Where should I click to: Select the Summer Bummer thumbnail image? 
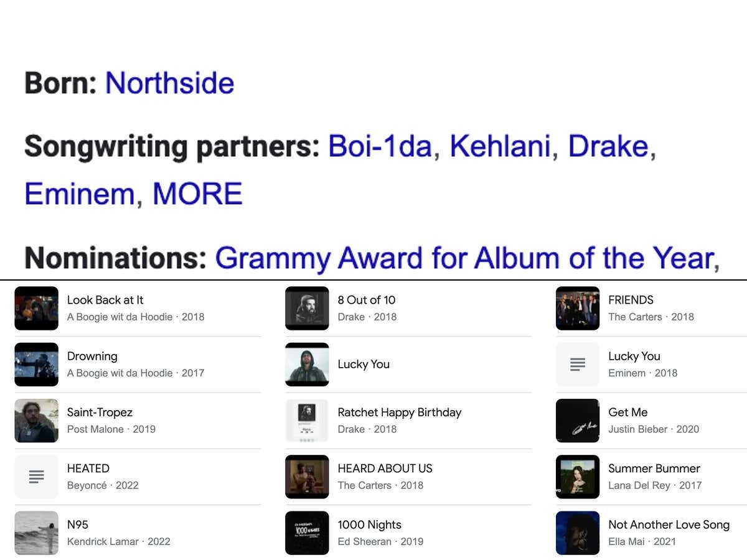(577, 477)
